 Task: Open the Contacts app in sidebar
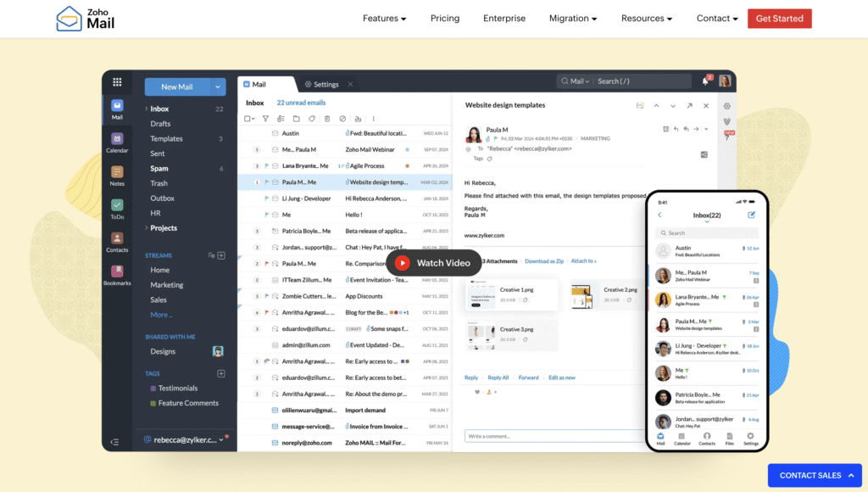pos(117,243)
